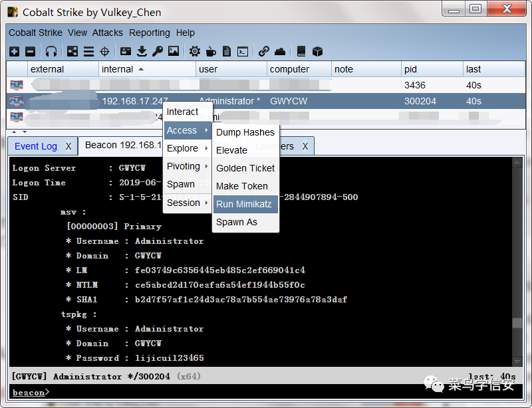This screenshot has width=532, height=408.
Task: Click the Disconnect minus icon
Action: pos(30,52)
